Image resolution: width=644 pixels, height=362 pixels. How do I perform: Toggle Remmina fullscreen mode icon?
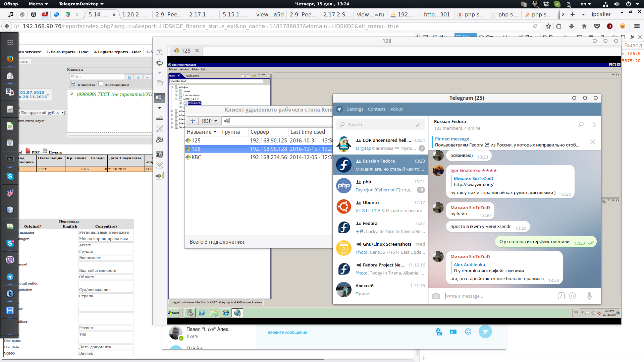tap(160, 63)
